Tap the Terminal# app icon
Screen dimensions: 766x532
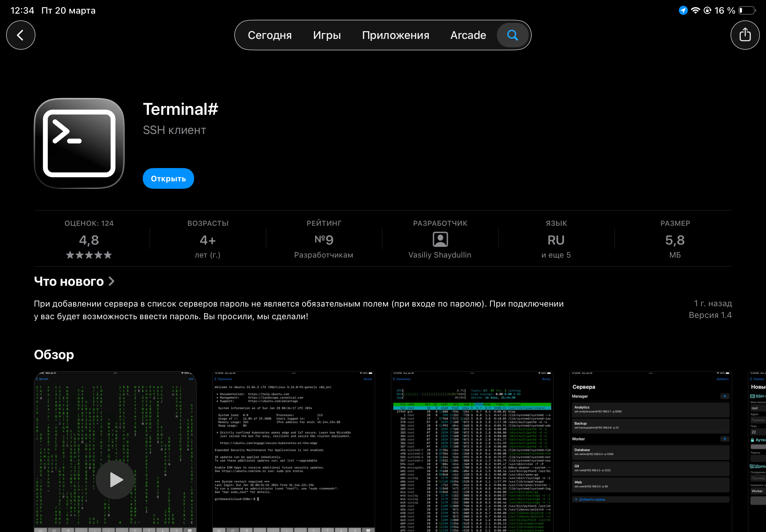[x=80, y=143]
